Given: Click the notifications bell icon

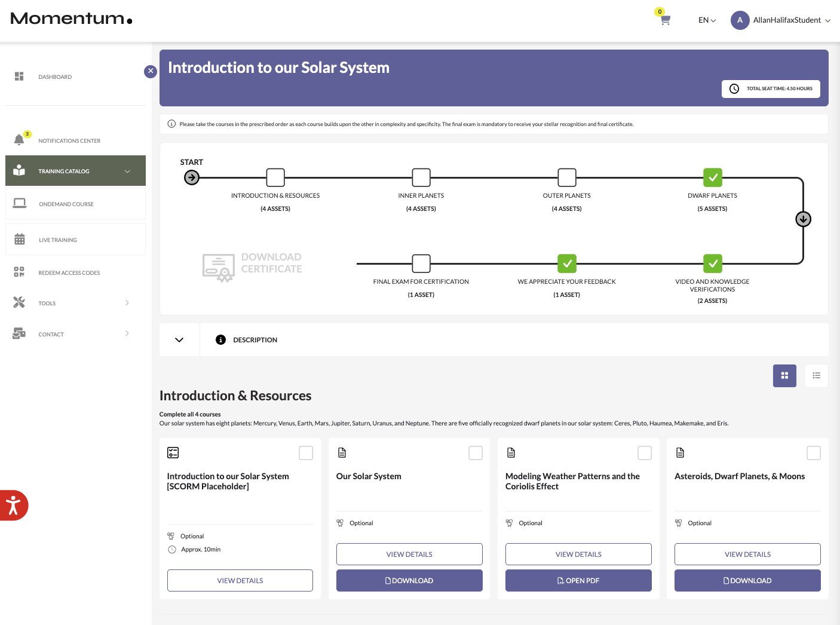Looking at the screenshot, I should (x=19, y=140).
